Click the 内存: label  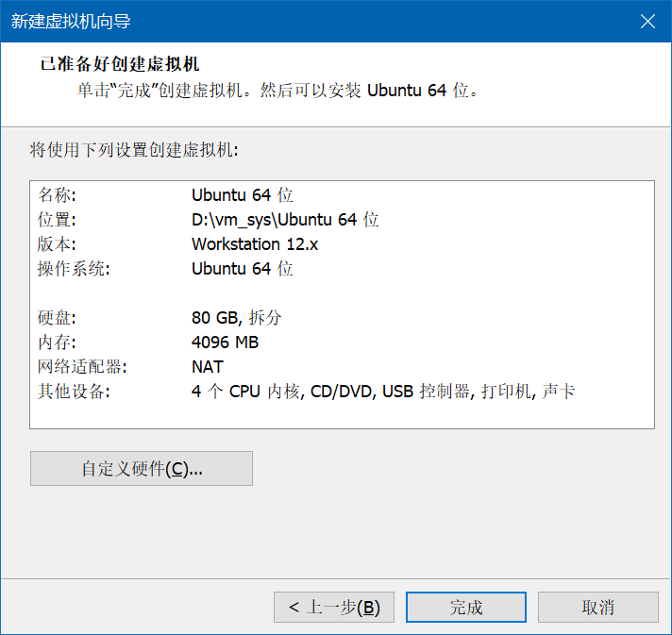point(57,342)
